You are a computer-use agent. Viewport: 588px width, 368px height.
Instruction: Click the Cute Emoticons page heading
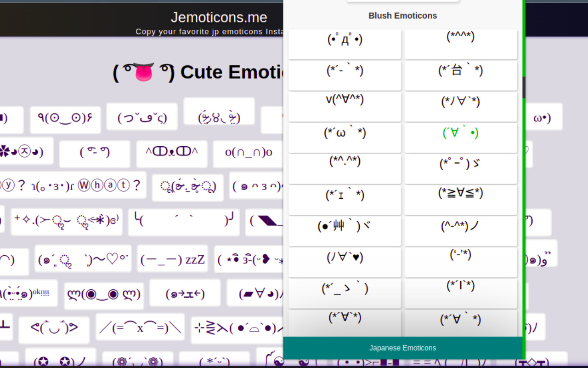(x=198, y=73)
